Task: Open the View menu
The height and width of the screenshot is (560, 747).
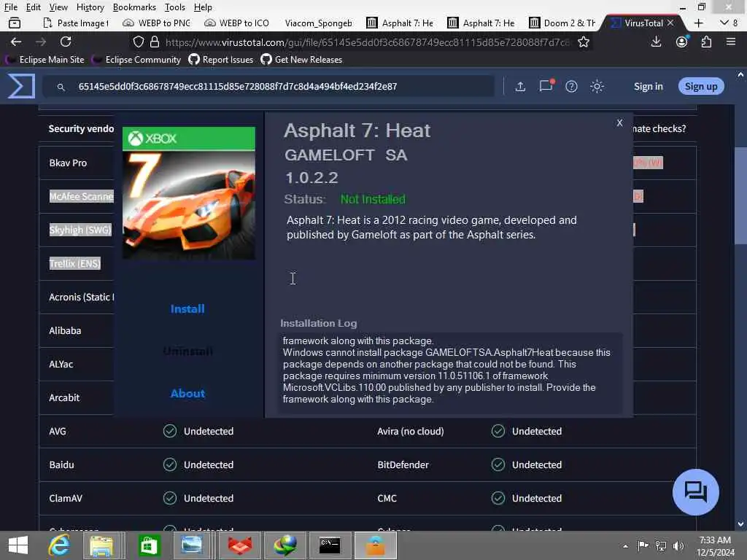Action: click(58, 7)
